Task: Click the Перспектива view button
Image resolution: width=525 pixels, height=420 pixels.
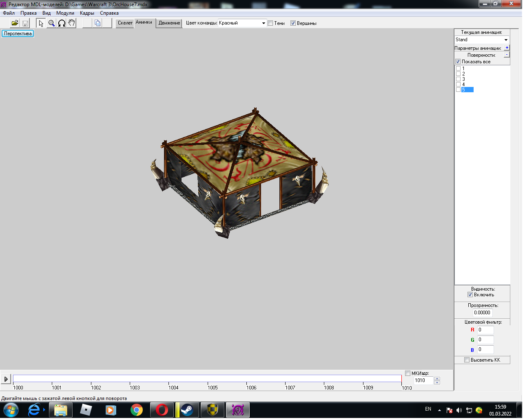Action: [18, 33]
